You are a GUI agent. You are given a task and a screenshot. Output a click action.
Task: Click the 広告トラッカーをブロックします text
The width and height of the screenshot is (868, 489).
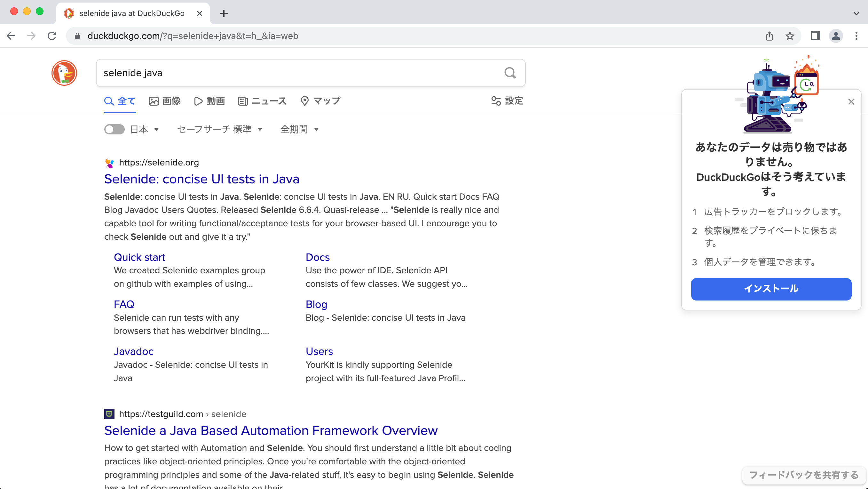[773, 212]
